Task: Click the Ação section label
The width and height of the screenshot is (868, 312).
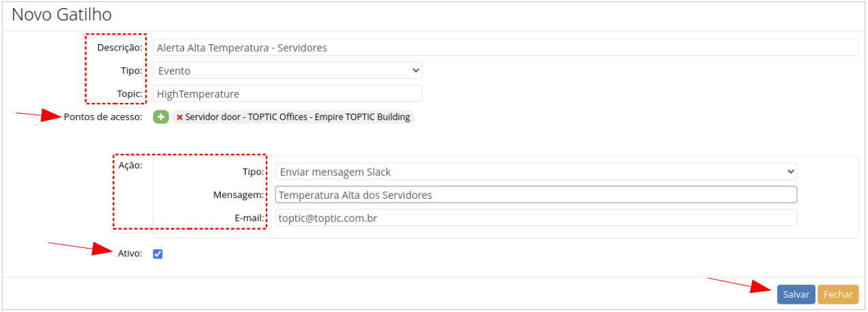Action: 130,166
